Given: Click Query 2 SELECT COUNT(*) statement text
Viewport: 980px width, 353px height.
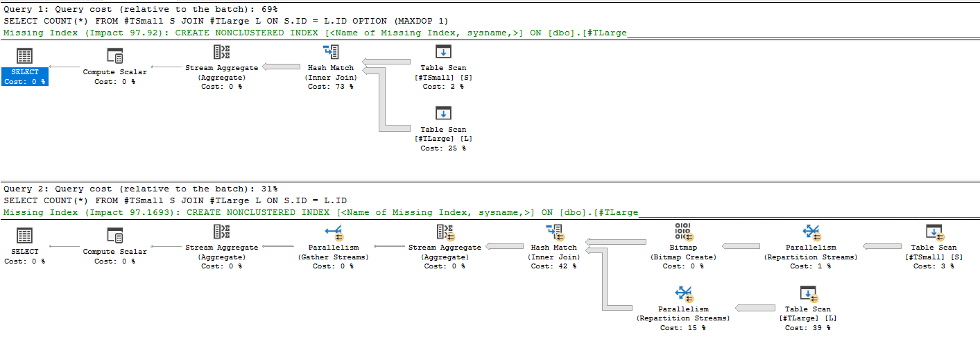Looking at the screenshot, I should point(175,200).
